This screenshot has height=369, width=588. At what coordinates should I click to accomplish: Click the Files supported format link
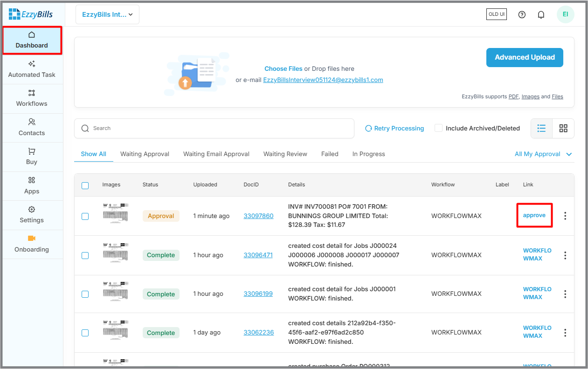557,96
